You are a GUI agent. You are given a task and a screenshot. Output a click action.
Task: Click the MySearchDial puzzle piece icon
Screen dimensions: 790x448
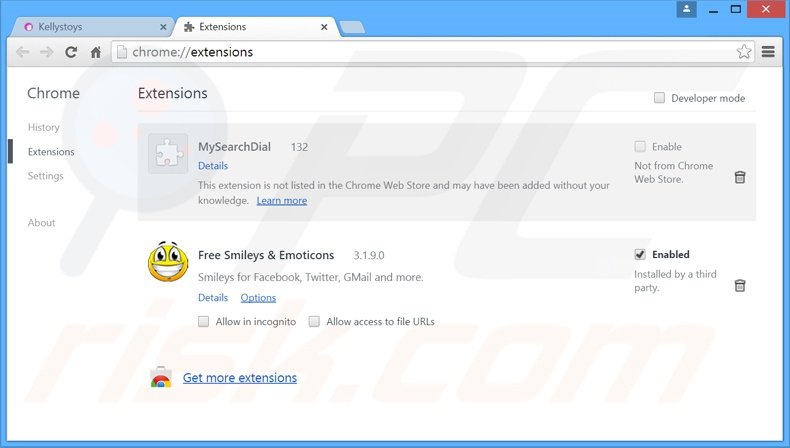(x=168, y=154)
